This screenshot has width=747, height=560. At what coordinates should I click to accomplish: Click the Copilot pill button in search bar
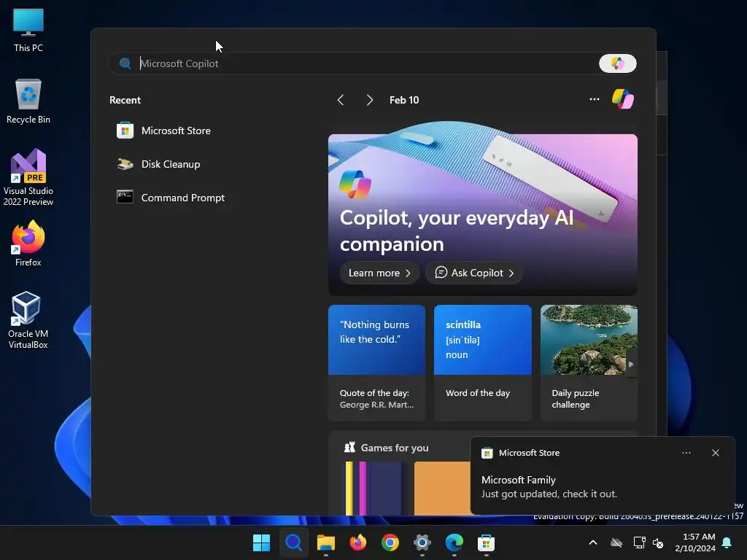tap(617, 63)
